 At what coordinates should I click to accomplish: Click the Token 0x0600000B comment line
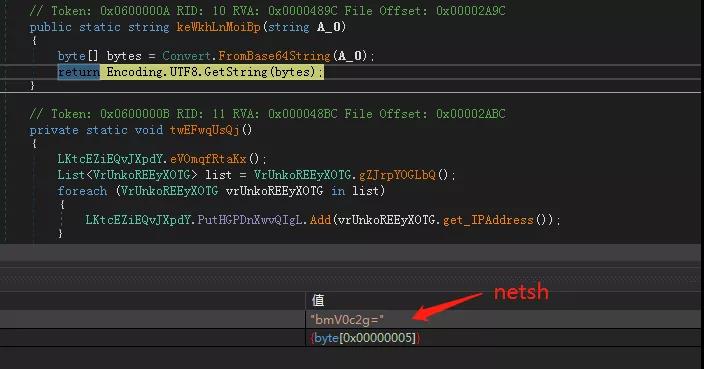(268, 114)
